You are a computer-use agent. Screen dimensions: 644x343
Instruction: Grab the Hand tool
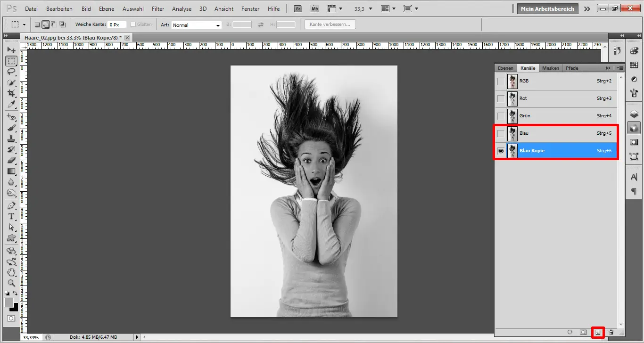pos(11,272)
